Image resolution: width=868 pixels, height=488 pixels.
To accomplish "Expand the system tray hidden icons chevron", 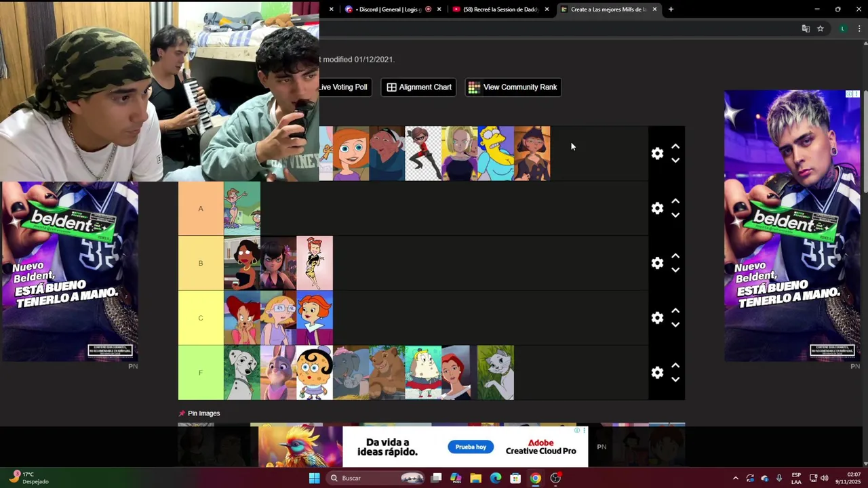I will [x=736, y=479].
